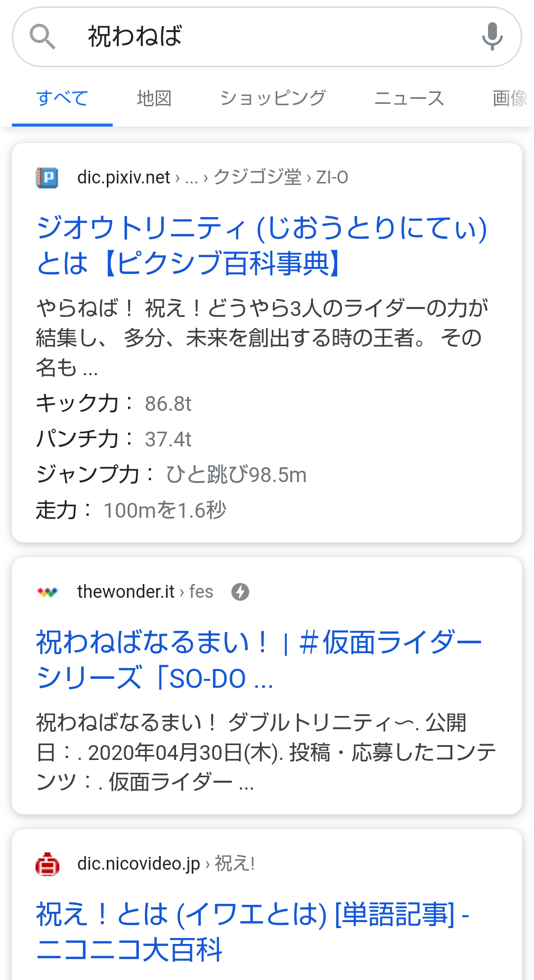
Task: Tap the やらねば！祝え！ result snippet text
Action: 262,338
